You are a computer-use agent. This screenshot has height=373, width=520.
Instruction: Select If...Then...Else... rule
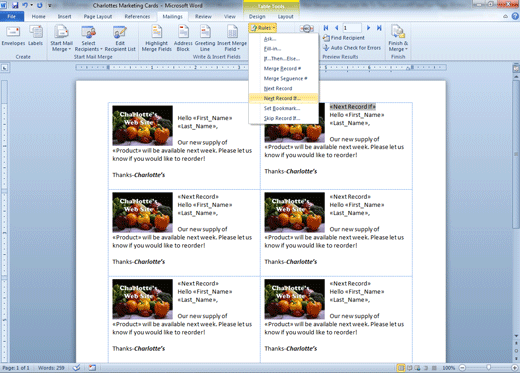(284, 59)
